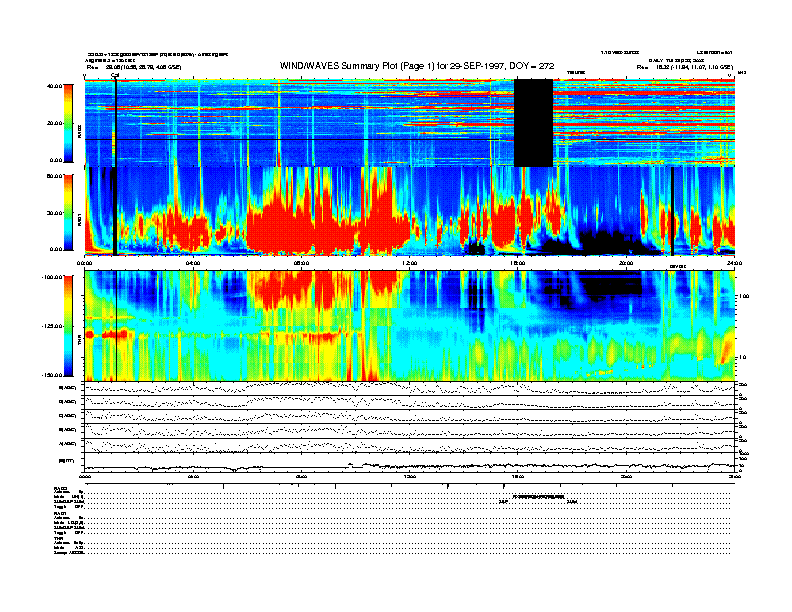
Task: Click the '04:00' tick label below RAD1 panel
Action: point(193,263)
